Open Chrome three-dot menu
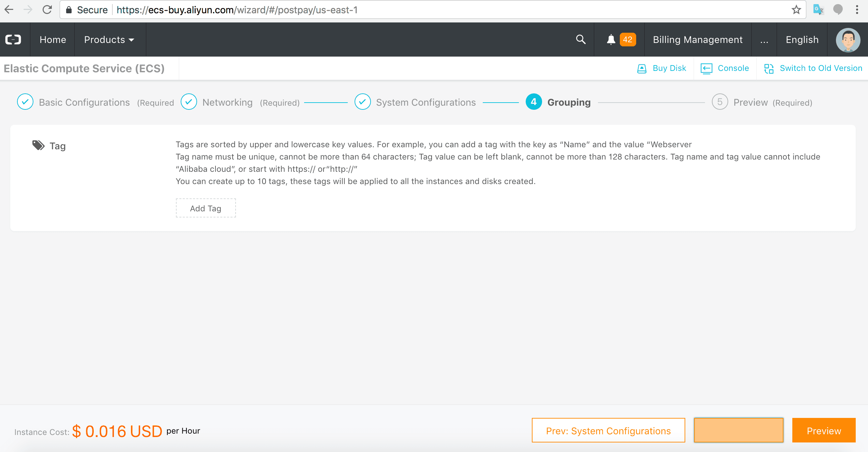The image size is (868, 452). (x=857, y=10)
